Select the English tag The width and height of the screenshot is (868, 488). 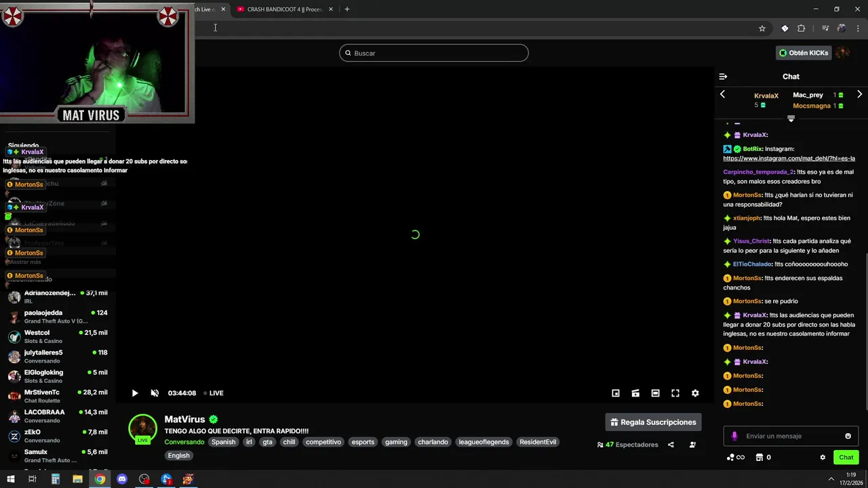click(x=179, y=455)
